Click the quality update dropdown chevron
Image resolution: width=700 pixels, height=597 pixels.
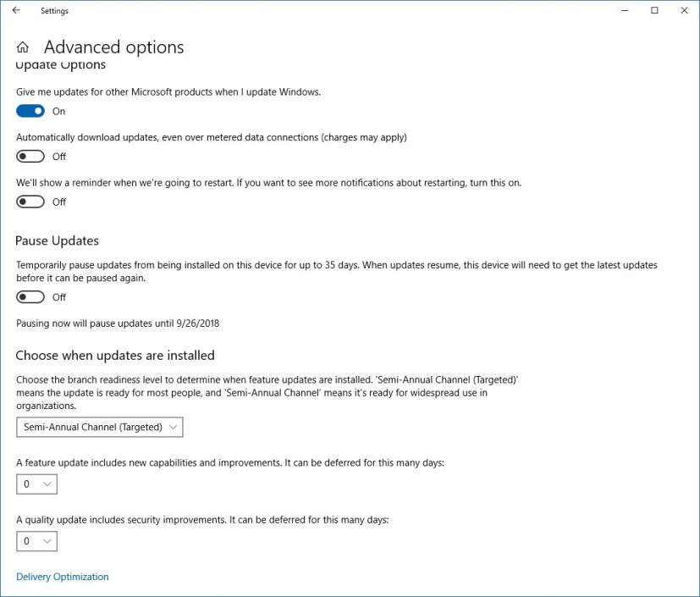point(48,541)
